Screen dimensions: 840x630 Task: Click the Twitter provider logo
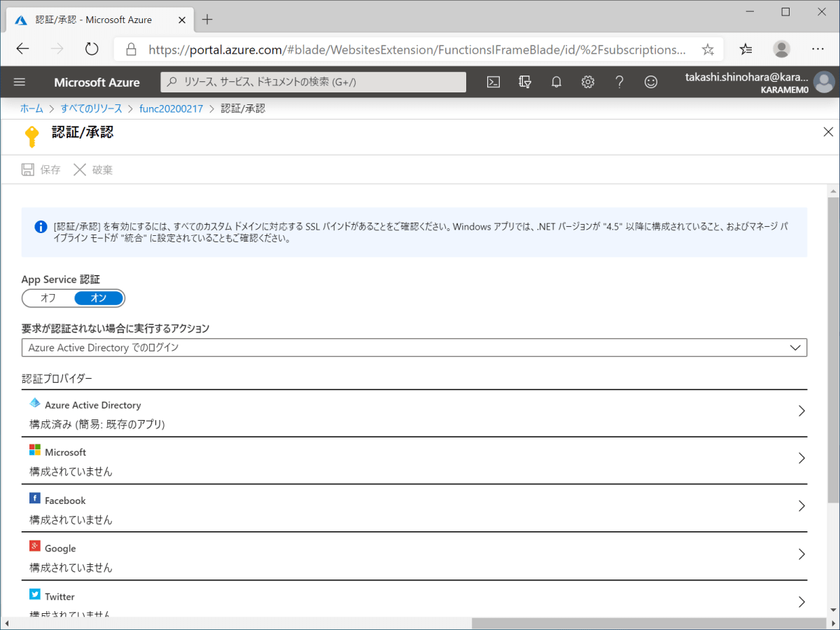35,594
